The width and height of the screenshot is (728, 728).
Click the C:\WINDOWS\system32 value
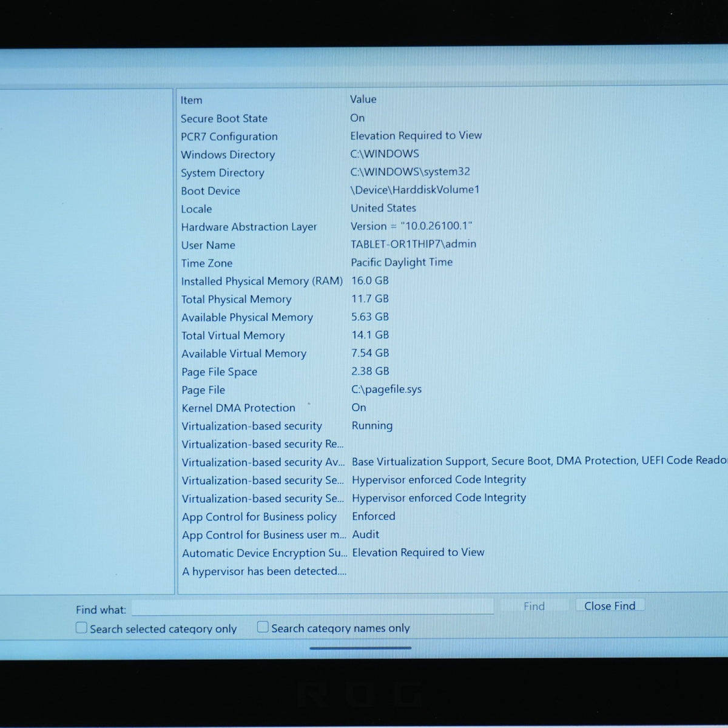coord(410,172)
